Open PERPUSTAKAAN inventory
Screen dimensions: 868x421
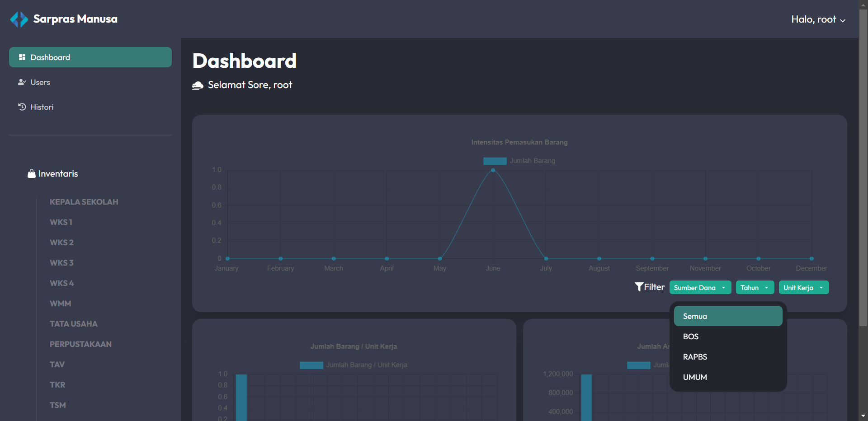(80, 344)
